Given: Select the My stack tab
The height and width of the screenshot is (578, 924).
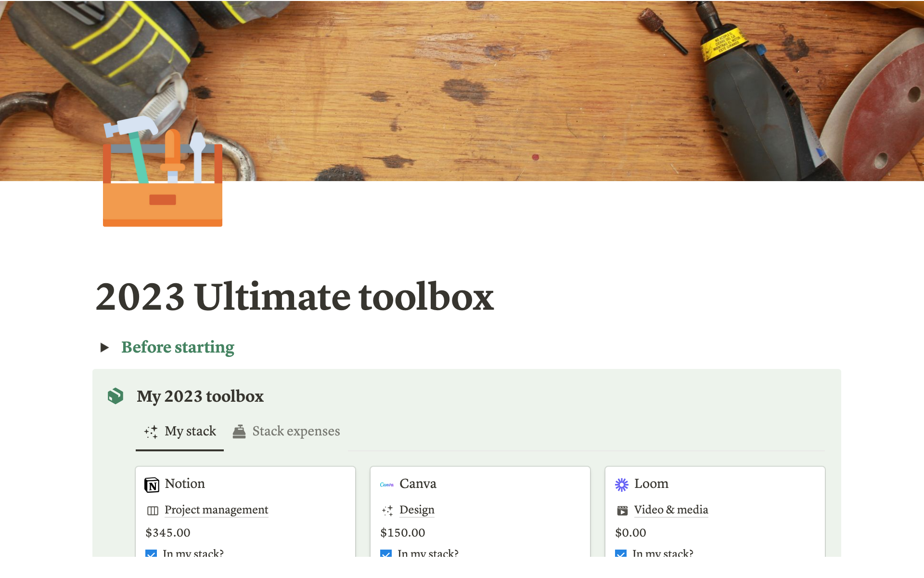Looking at the screenshot, I should click(x=180, y=431).
